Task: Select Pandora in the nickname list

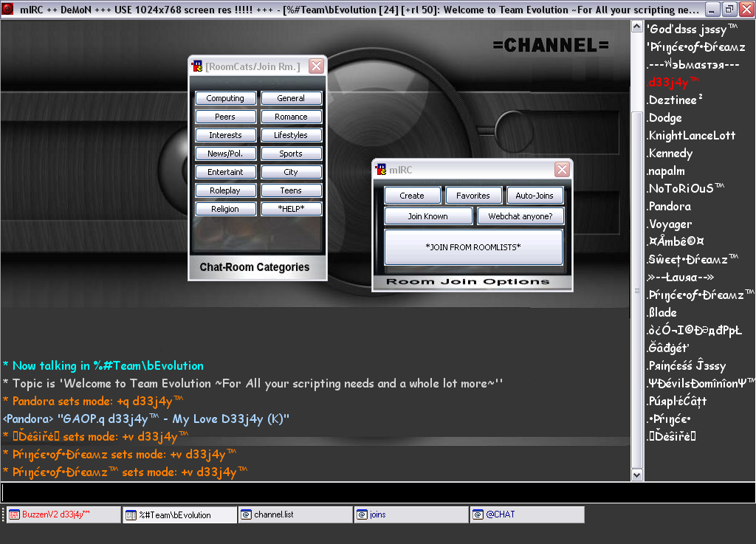Action: 669,207
